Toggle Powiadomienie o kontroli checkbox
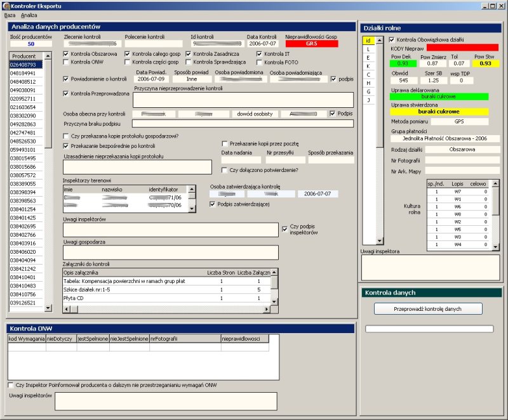508x420 pixels. (66, 79)
